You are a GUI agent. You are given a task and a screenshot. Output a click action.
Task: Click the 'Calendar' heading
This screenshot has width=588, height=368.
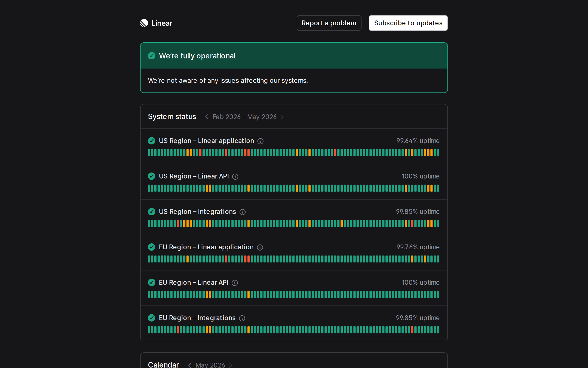(x=163, y=364)
